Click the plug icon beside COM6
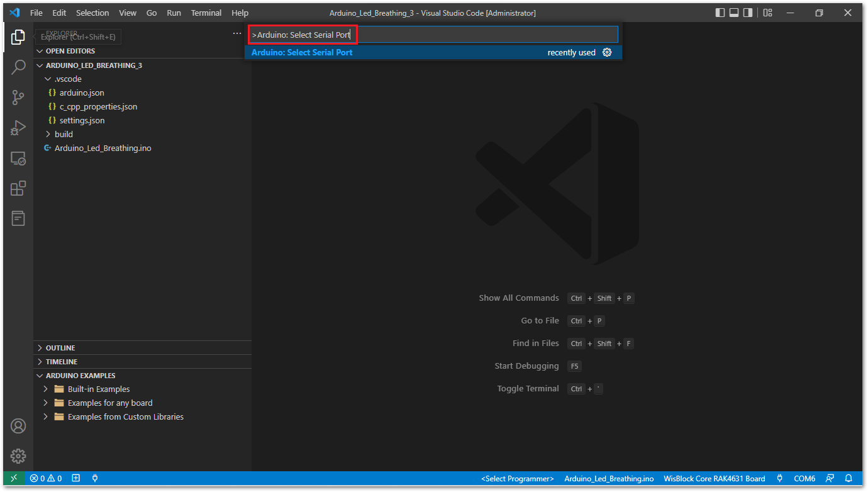The width and height of the screenshot is (868, 492). point(780,478)
